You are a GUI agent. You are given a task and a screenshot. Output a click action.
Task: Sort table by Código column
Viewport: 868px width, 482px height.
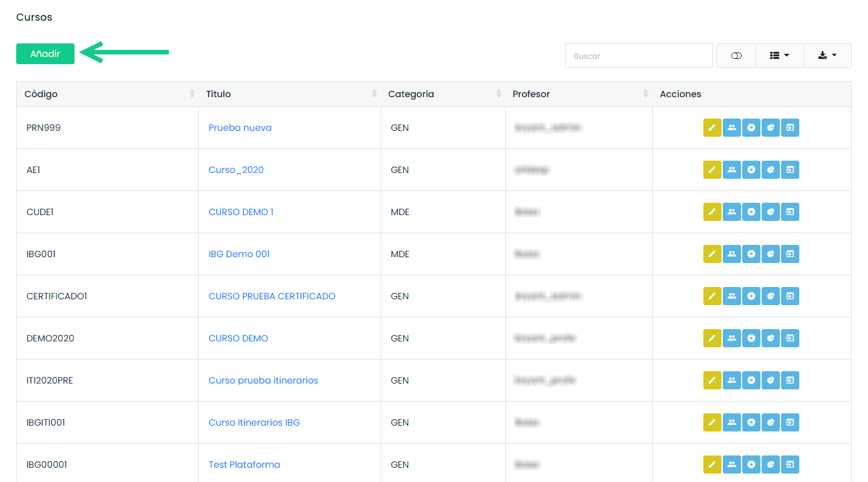coord(107,94)
